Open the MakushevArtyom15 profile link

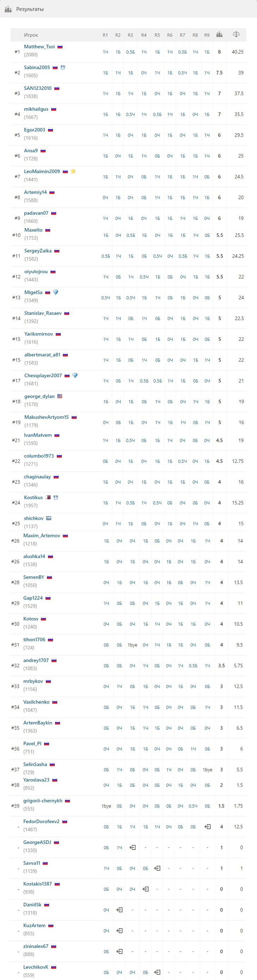point(47,417)
